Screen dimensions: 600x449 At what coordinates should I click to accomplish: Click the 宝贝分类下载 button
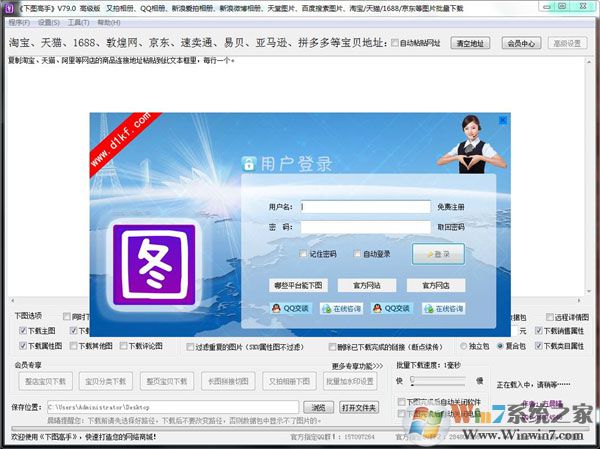pos(106,381)
